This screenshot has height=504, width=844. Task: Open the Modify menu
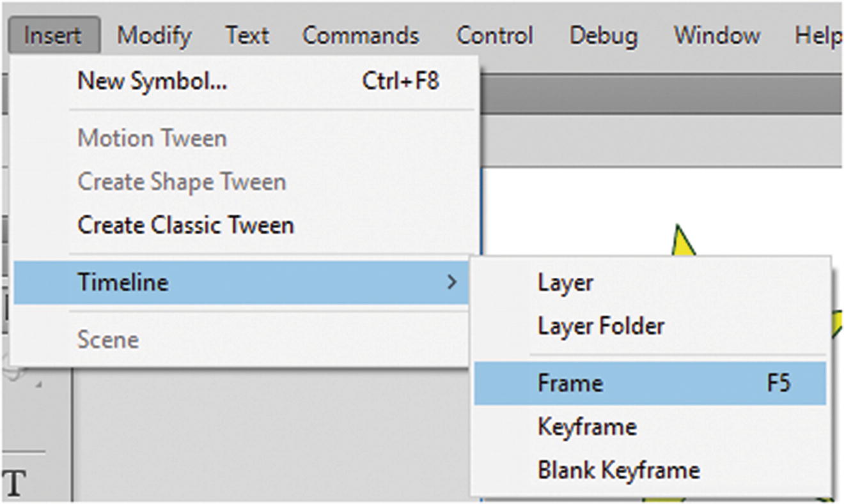point(154,36)
